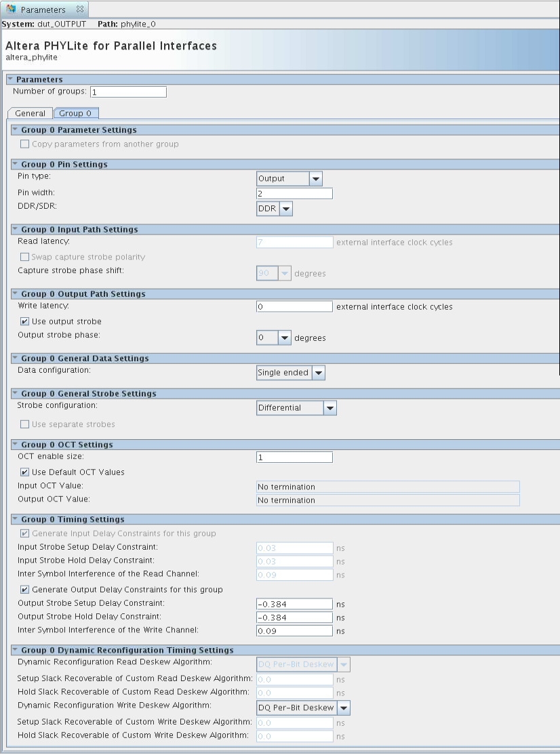Click Write Channel Inter Symbol Interference field
The width and height of the screenshot is (560, 755).
point(294,631)
